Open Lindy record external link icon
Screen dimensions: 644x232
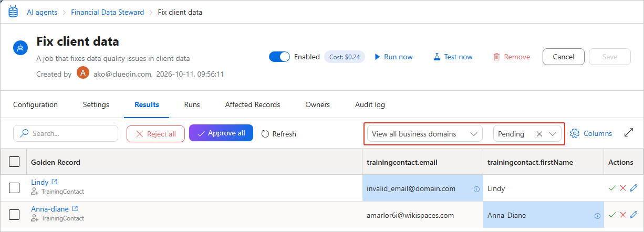coord(55,182)
